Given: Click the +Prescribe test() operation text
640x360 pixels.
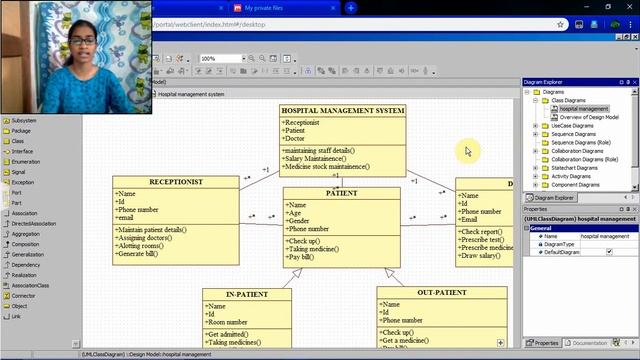Looking at the screenshot, I should pos(481,240).
